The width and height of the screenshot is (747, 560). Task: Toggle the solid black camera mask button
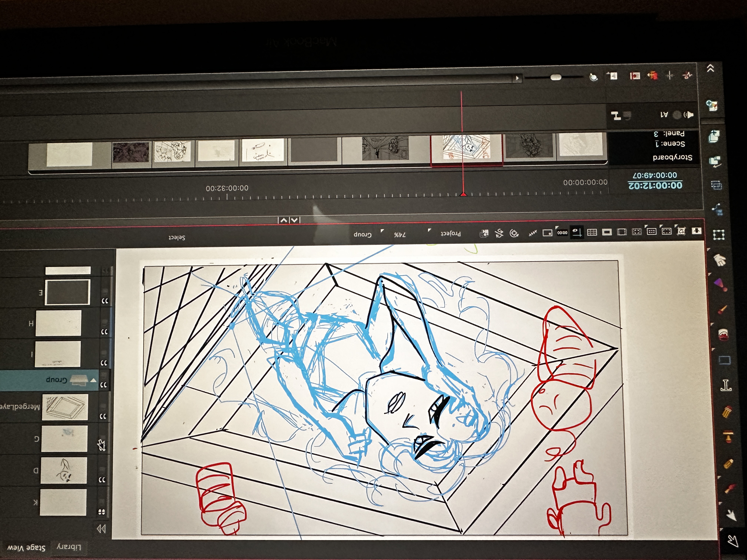pos(607,232)
